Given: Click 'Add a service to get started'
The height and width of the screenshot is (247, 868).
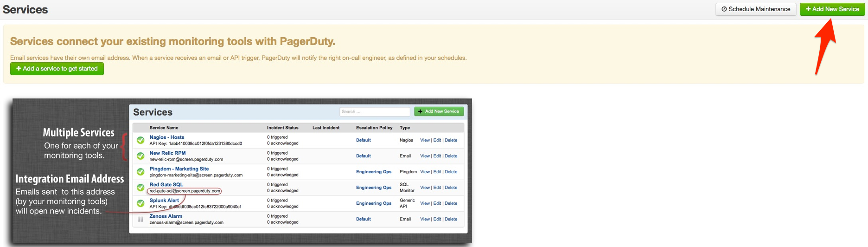Looking at the screenshot, I should [57, 69].
